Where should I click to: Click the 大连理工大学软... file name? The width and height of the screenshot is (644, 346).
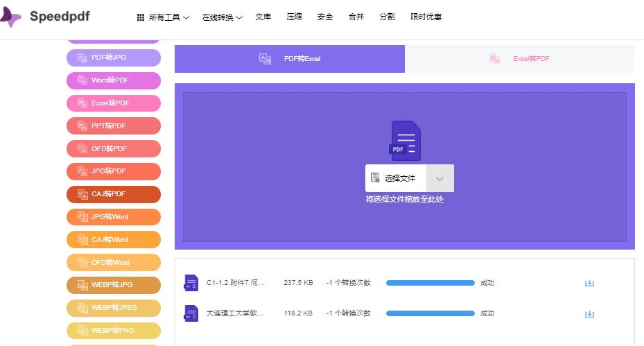click(x=234, y=313)
